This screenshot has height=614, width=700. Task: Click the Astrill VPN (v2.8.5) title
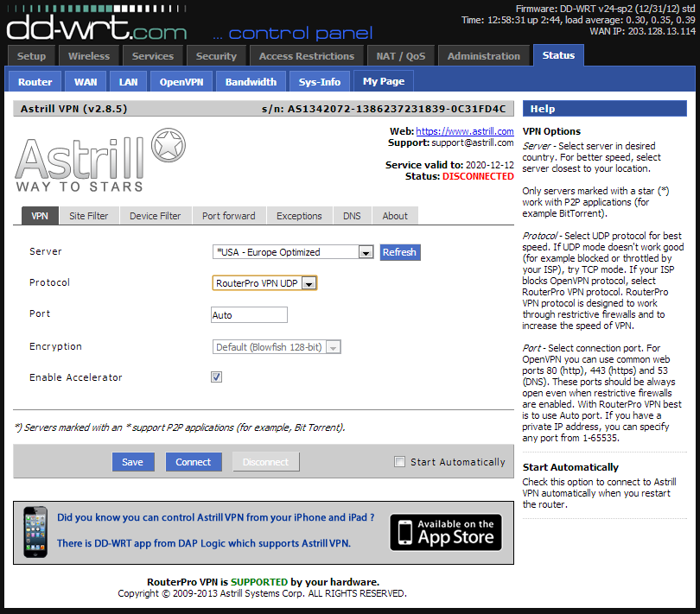74,109
